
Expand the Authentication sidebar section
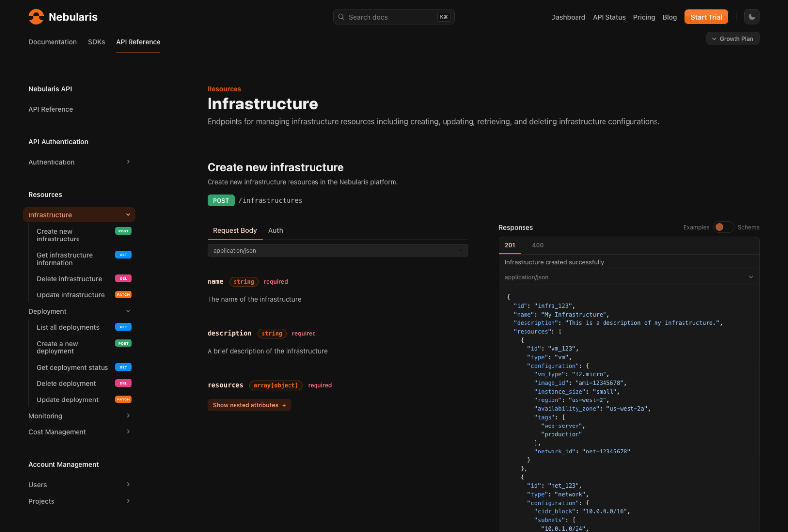(x=128, y=162)
